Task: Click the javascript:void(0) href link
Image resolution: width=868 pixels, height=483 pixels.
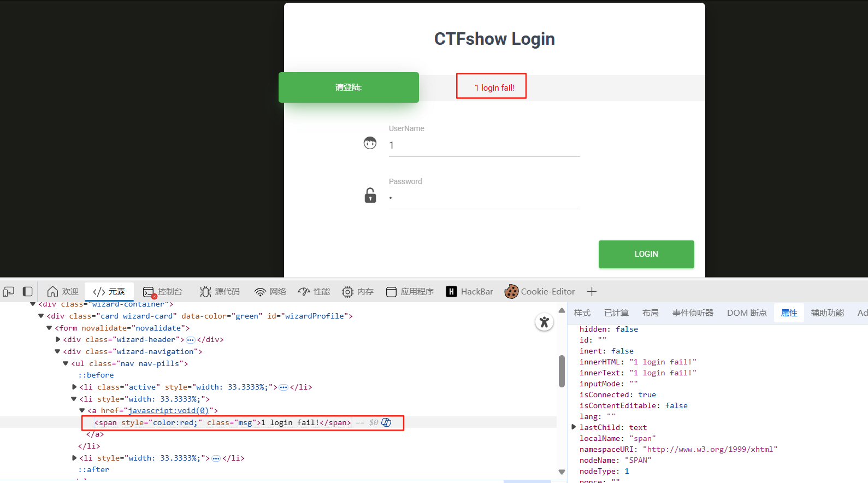Action: [x=168, y=410]
